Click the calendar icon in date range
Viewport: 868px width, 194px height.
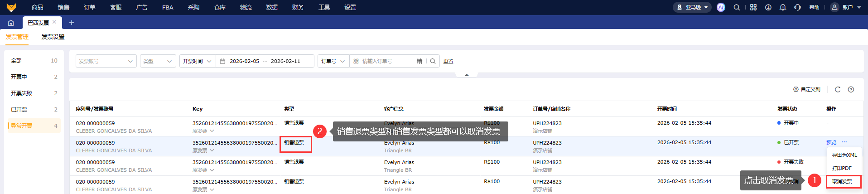[222, 61]
